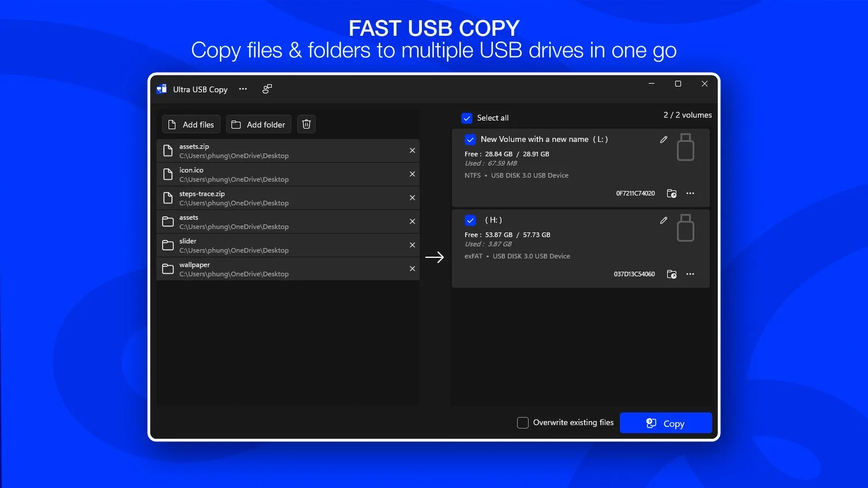
Task: Clear the list with trash icon
Action: tap(306, 124)
